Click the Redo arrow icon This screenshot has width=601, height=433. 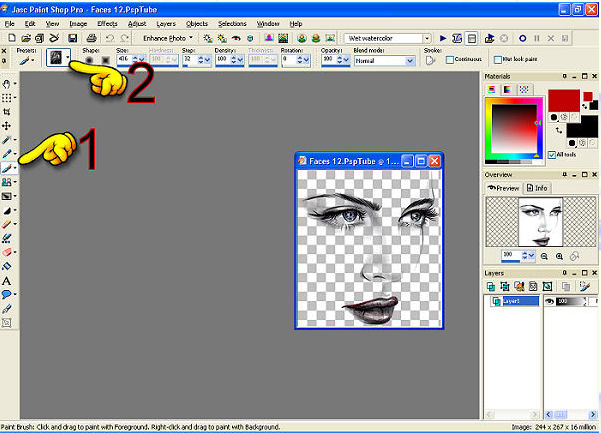[x=125, y=38]
